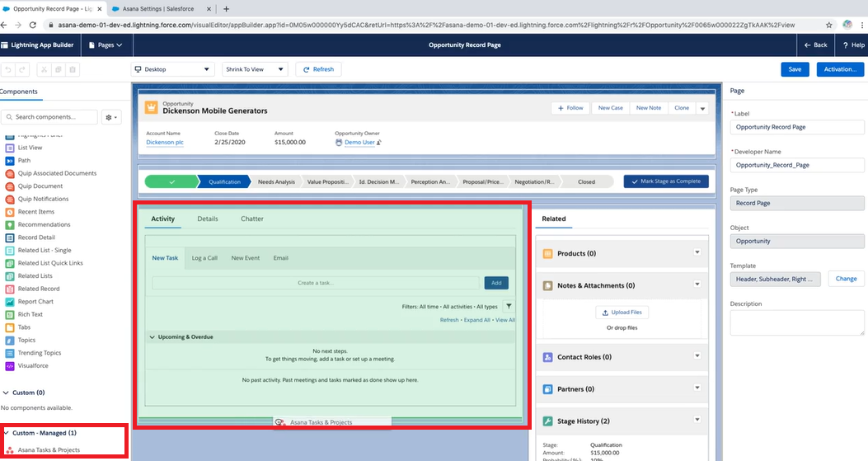Click the Recent Items component icon
868x461 pixels.
click(9, 212)
